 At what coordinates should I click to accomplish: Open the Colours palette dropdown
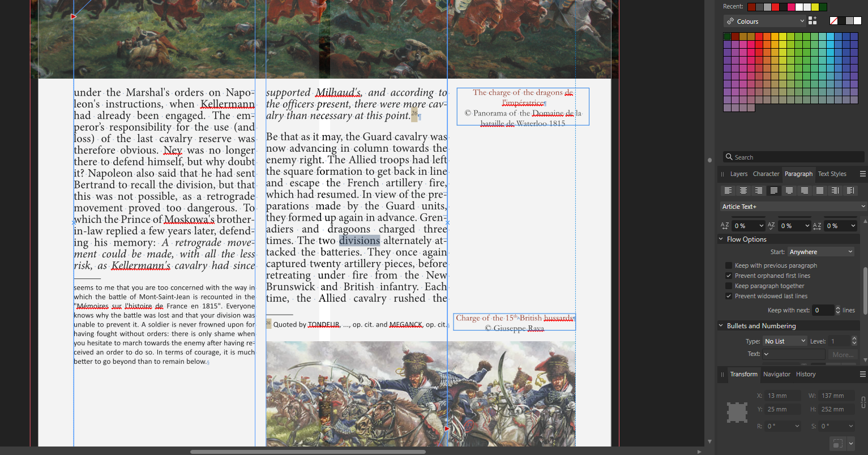pos(764,21)
